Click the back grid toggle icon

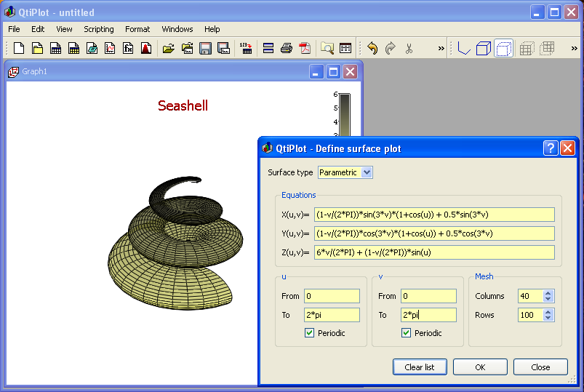pos(547,49)
